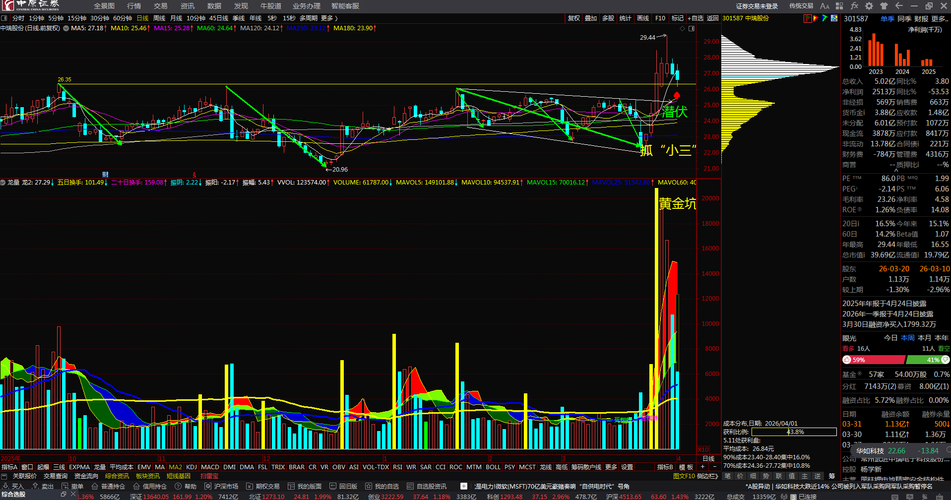Open 多周期 multi-period option

[308, 18]
